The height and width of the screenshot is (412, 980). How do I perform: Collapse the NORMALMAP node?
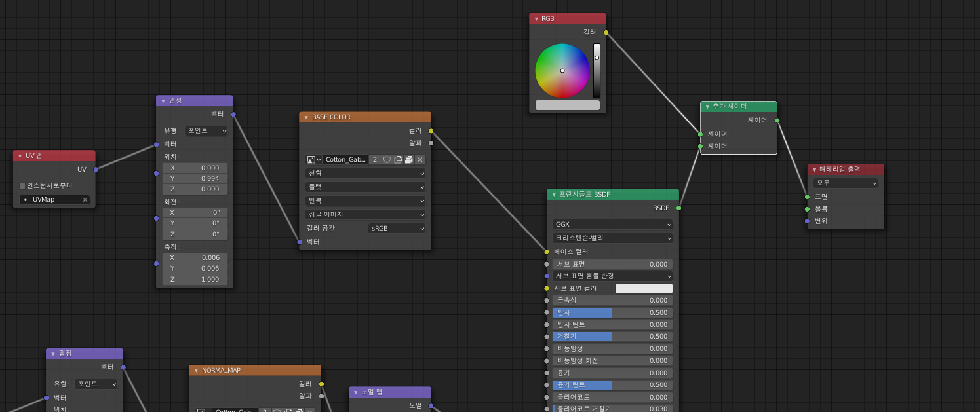click(x=195, y=371)
